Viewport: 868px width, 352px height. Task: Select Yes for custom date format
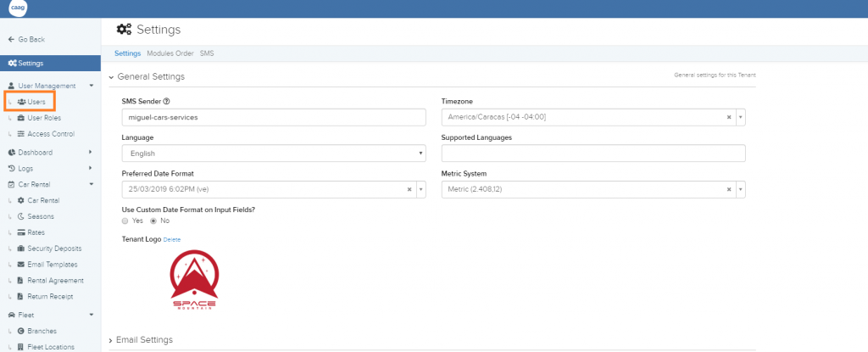pos(125,221)
